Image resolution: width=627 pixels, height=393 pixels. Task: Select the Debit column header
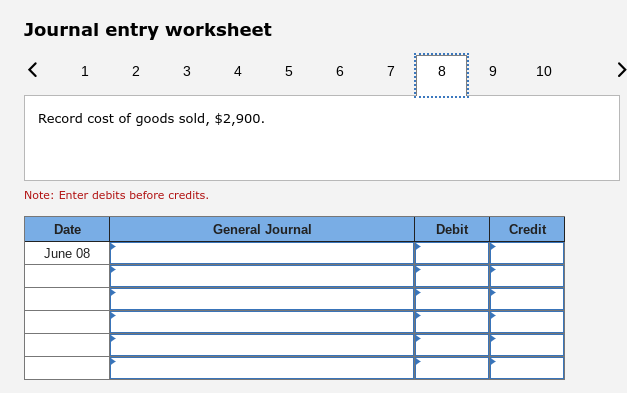[x=452, y=229]
